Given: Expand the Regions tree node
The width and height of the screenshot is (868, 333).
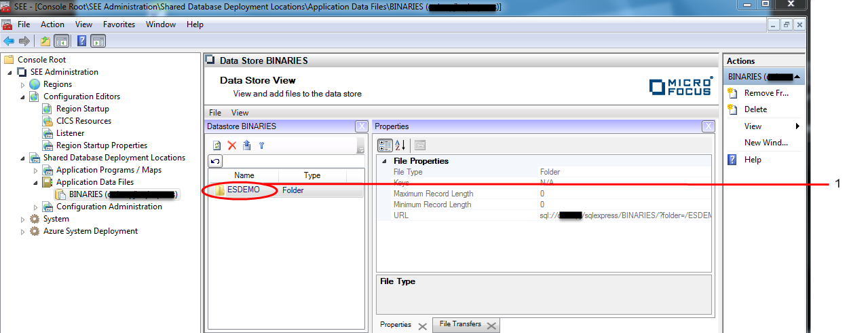Looking at the screenshot, I should click(22, 84).
